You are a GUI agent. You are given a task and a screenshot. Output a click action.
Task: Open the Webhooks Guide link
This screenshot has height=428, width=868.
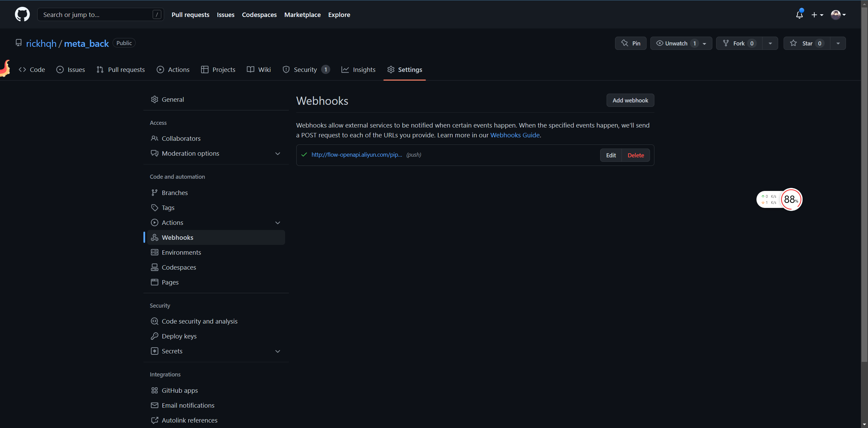tap(515, 135)
